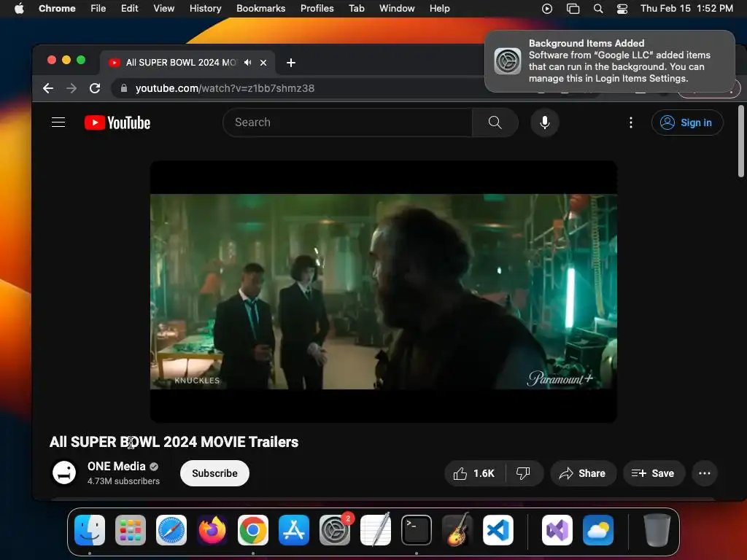
Task: Open the Profiles menu
Action: pos(317,8)
